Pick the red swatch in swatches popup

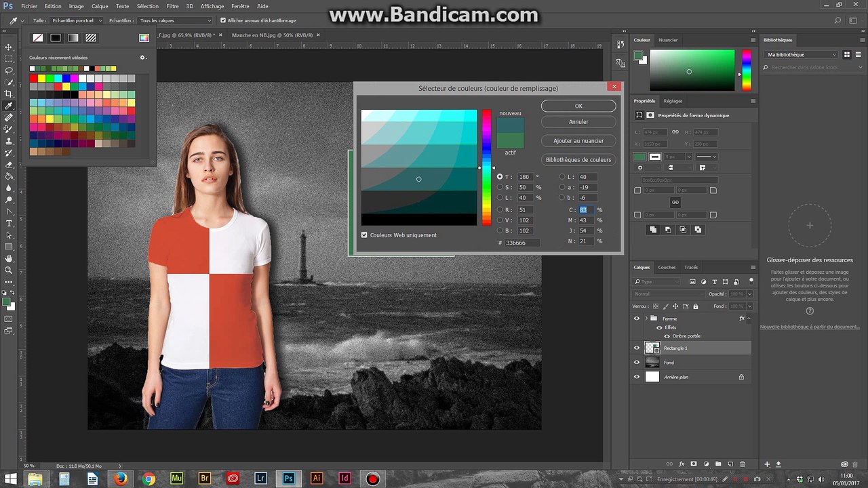(x=33, y=79)
